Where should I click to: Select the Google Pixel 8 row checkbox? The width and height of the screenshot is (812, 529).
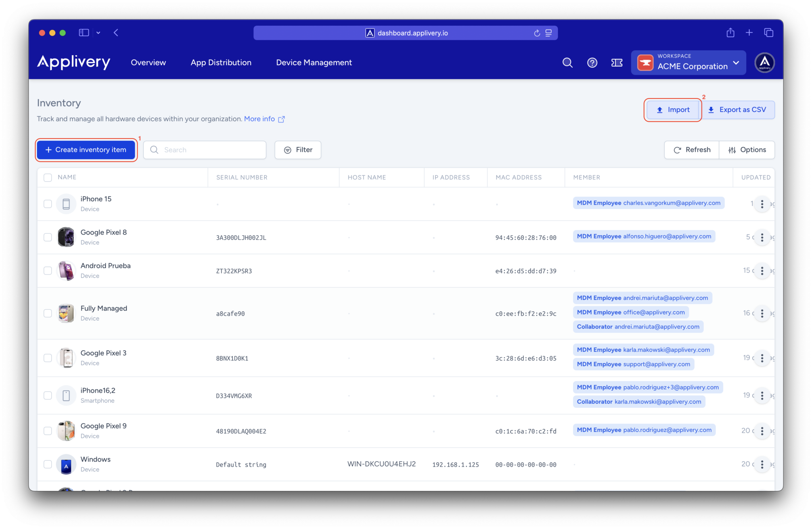click(48, 237)
